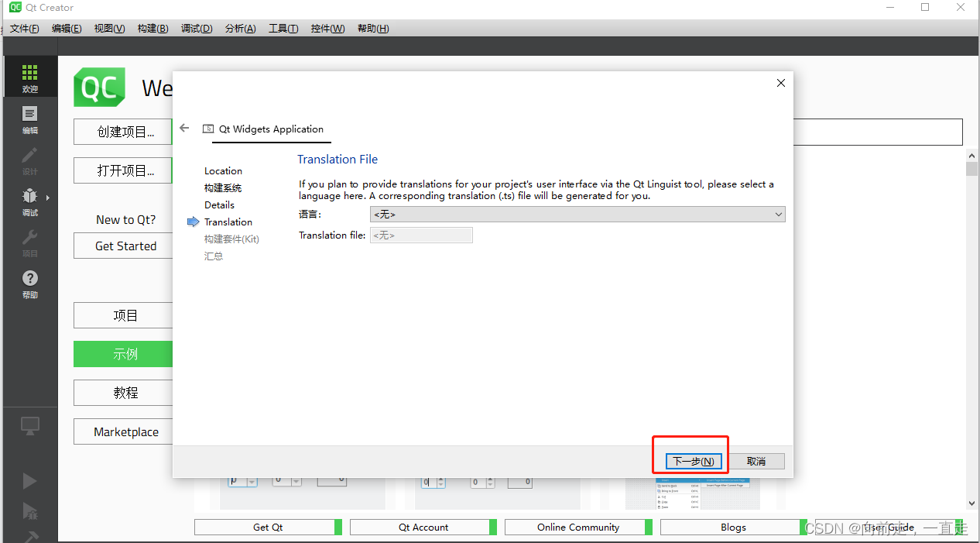Click the large QC logo

pos(99,88)
